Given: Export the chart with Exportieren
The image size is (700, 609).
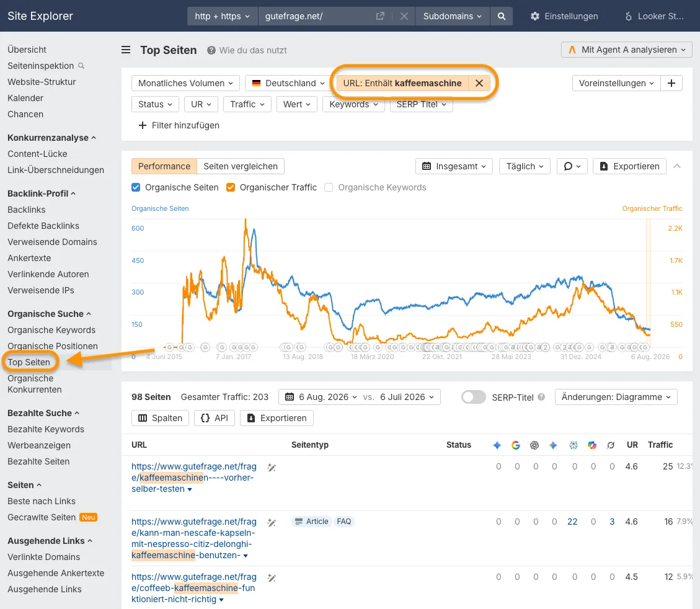Looking at the screenshot, I should [629, 166].
